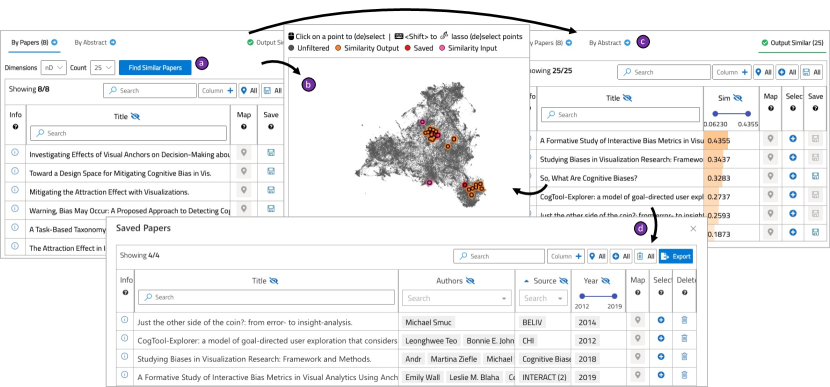The image size is (830, 387).
Task: Switch to By Abstract tab in left panel
Action: pyautogui.click(x=95, y=42)
